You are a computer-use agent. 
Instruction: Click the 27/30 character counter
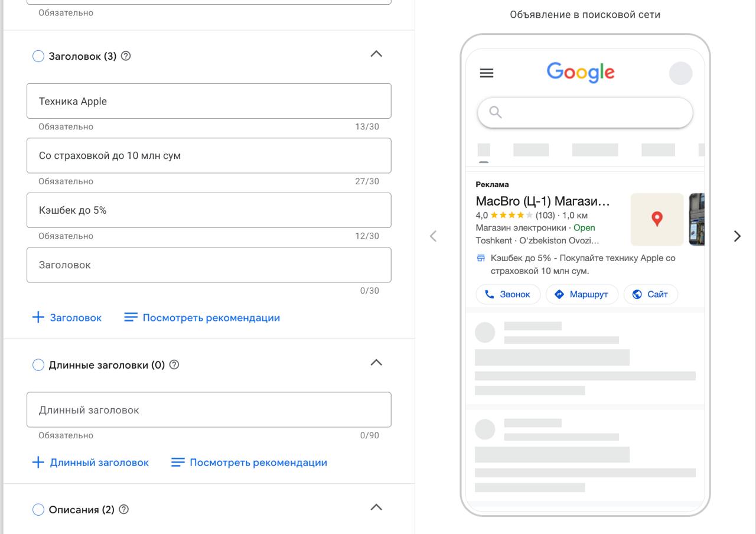coord(367,181)
